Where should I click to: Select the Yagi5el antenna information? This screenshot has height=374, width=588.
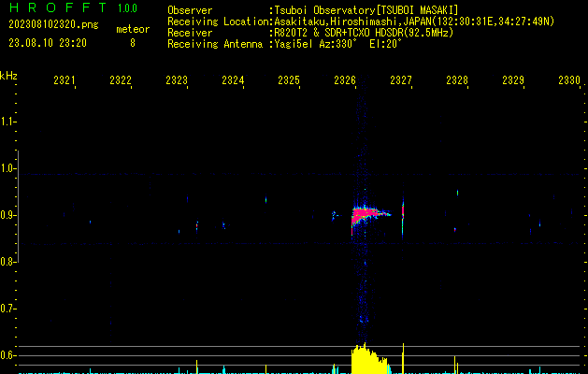pos(338,42)
